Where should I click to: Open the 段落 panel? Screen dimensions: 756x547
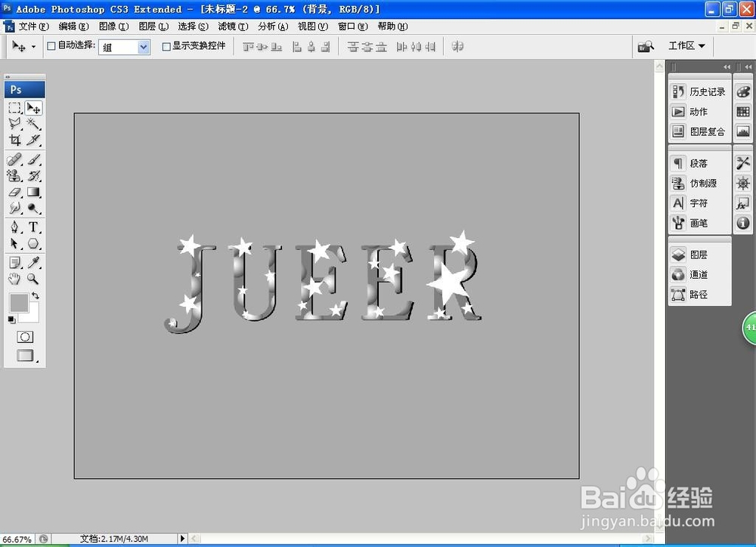point(699,163)
